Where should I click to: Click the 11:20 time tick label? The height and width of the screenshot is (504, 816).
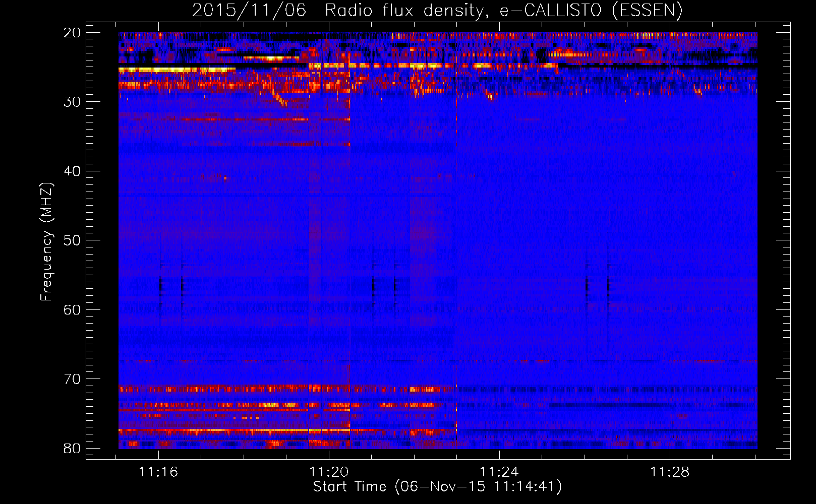click(329, 472)
